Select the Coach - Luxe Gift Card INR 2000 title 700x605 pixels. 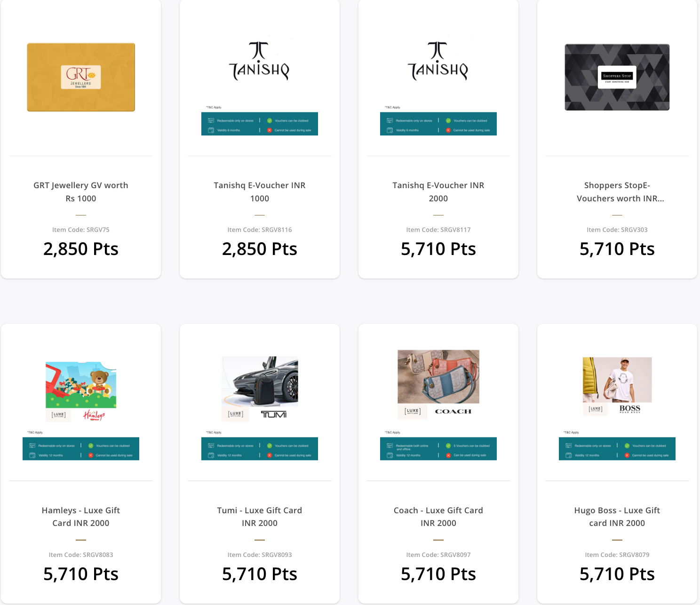[438, 517]
